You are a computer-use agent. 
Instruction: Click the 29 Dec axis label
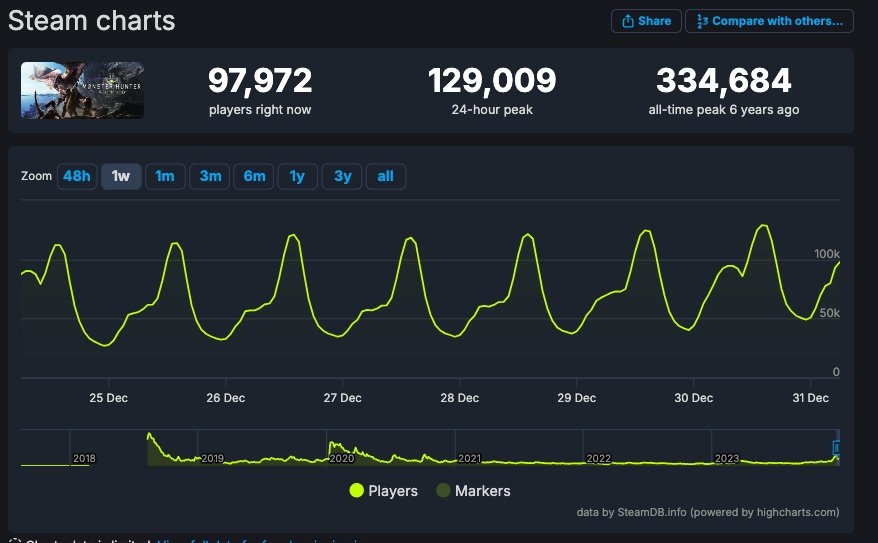[x=577, y=398]
